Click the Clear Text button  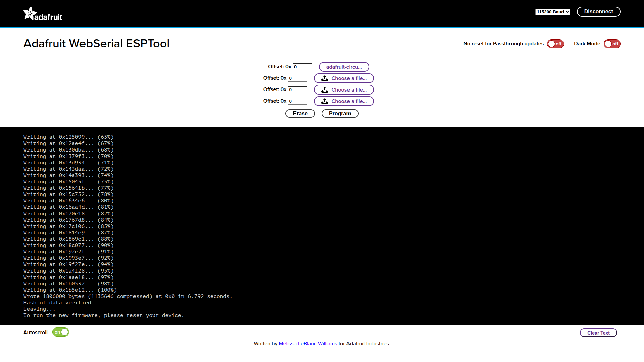tap(598, 333)
